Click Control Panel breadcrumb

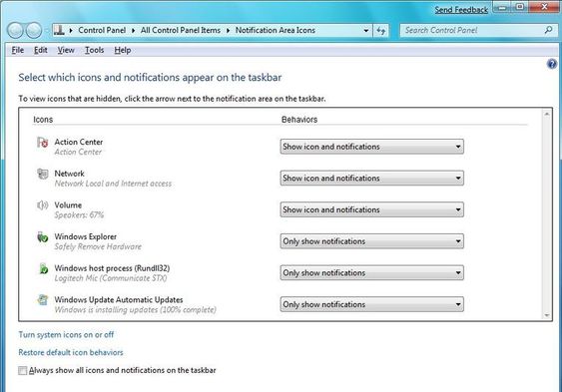pyautogui.click(x=102, y=31)
